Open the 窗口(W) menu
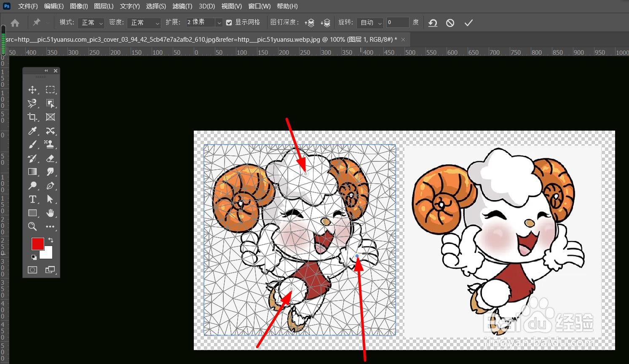This screenshot has width=629, height=364. [260, 6]
